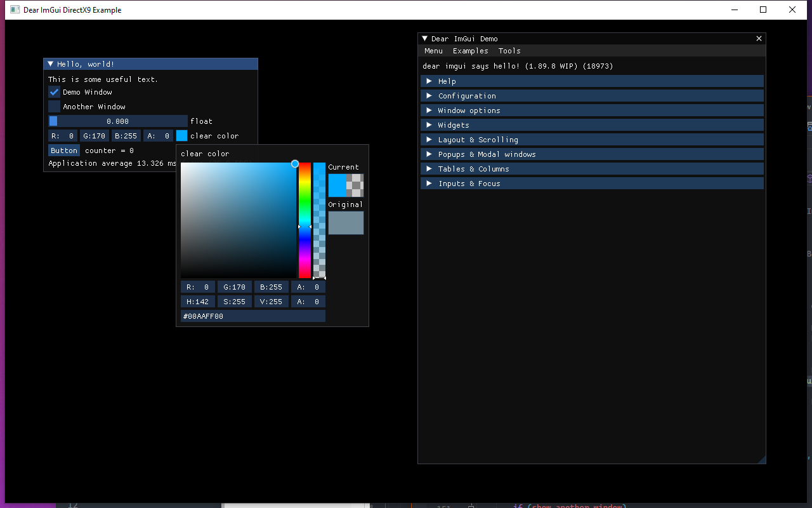Image resolution: width=812 pixels, height=508 pixels.
Task: Open the Tools menu
Action: 509,51
